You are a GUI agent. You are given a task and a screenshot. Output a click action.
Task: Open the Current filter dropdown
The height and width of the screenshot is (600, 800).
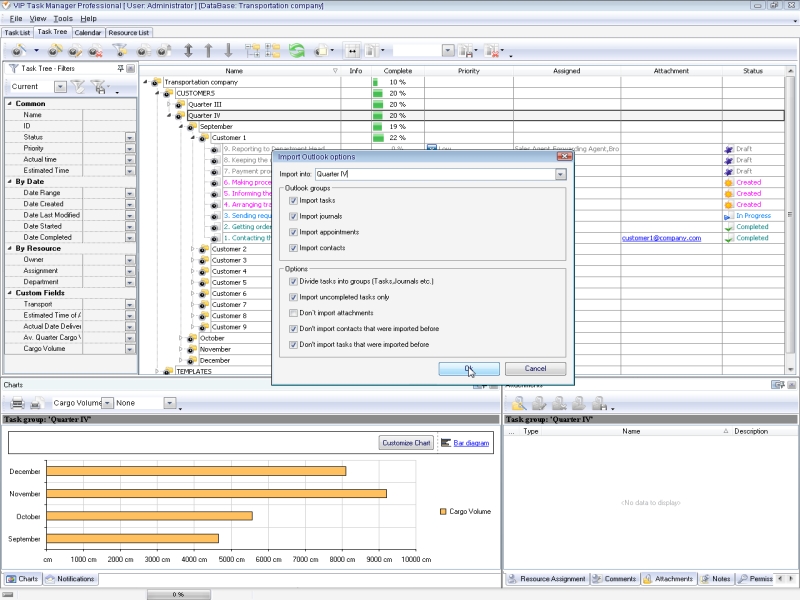point(59,87)
